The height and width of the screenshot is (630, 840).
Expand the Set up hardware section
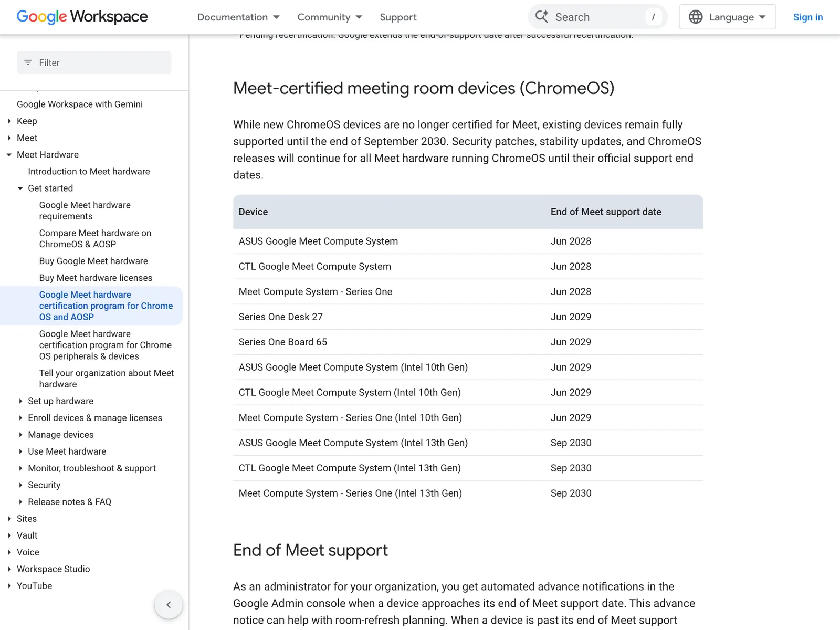(x=20, y=401)
